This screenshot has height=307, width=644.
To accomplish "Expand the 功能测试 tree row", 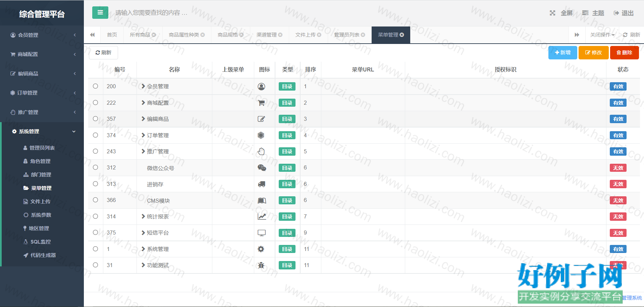I will pos(143,265).
